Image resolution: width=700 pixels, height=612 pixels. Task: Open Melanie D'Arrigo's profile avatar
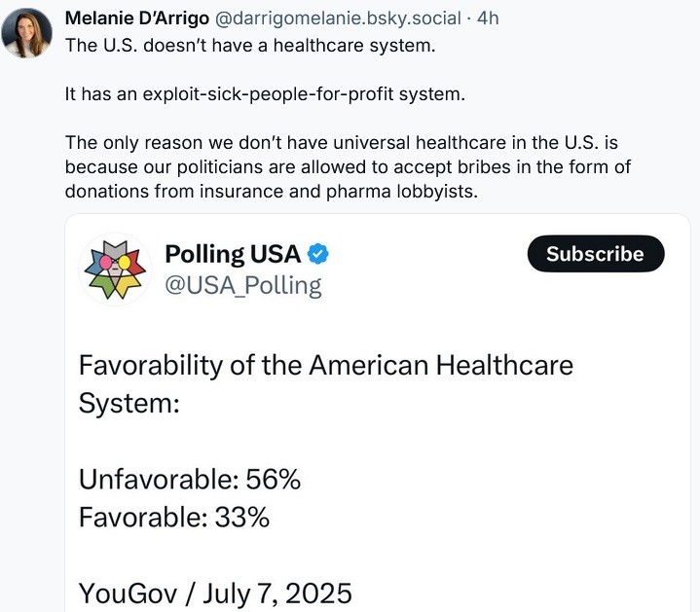pos(27,33)
